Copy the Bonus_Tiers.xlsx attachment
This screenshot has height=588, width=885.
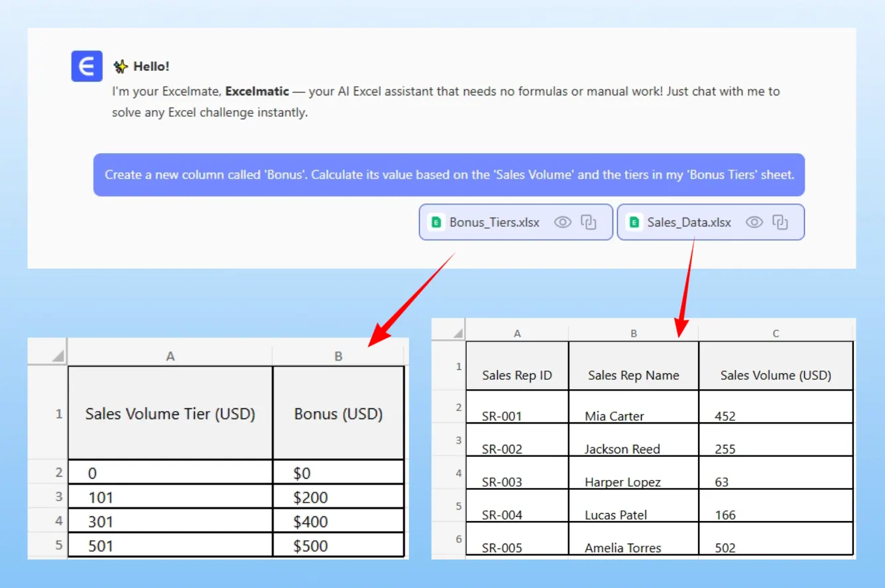pos(589,222)
